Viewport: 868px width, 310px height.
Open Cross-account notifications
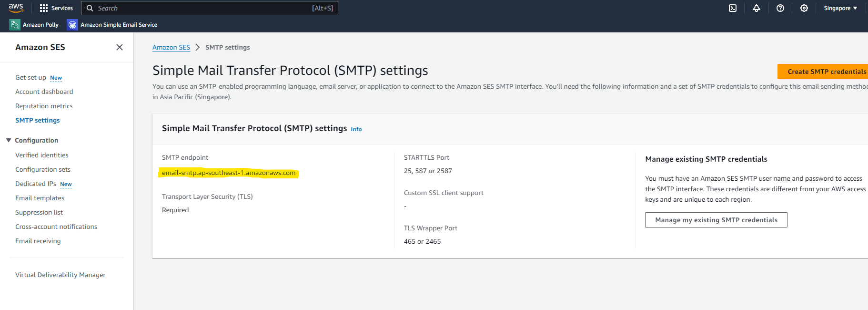(x=56, y=227)
